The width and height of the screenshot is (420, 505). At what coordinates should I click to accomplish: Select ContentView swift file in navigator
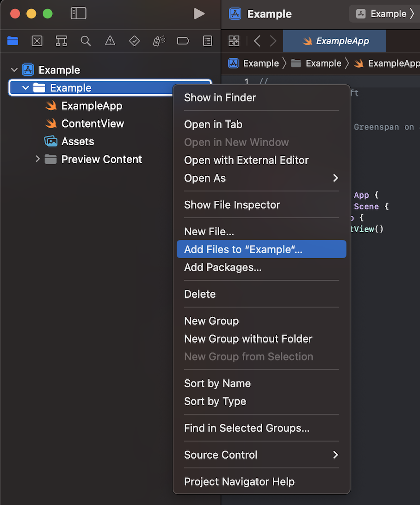tap(84, 123)
